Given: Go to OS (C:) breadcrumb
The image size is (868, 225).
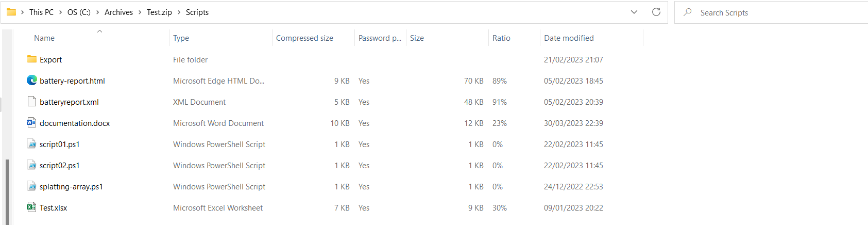Looking at the screenshot, I should pyautogui.click(x=79, y=12).
